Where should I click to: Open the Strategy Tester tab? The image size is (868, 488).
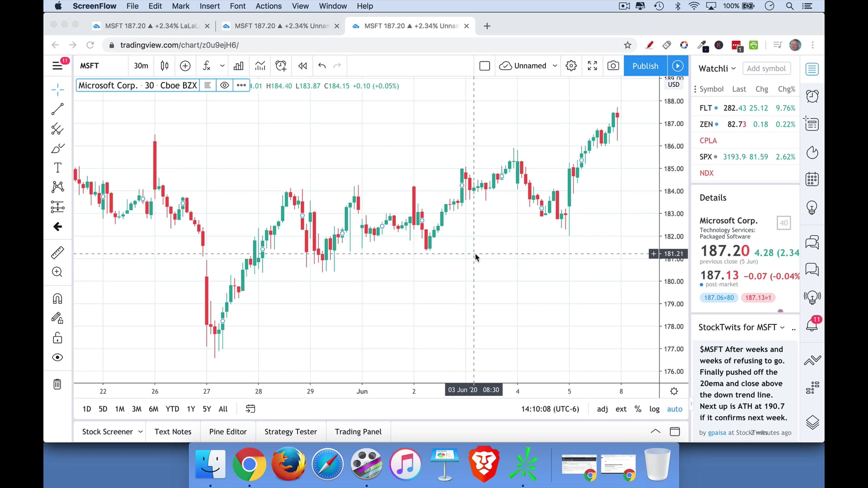click(290, 432)
